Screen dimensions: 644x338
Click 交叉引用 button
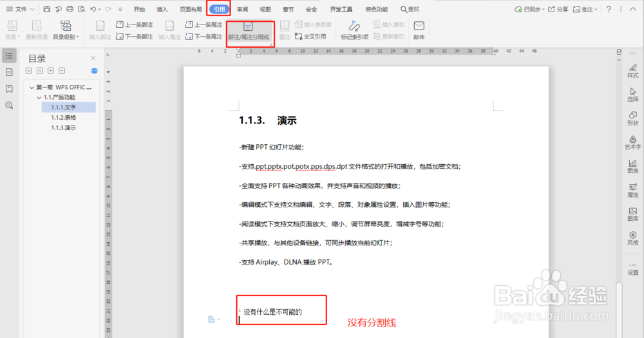[311, 37]
